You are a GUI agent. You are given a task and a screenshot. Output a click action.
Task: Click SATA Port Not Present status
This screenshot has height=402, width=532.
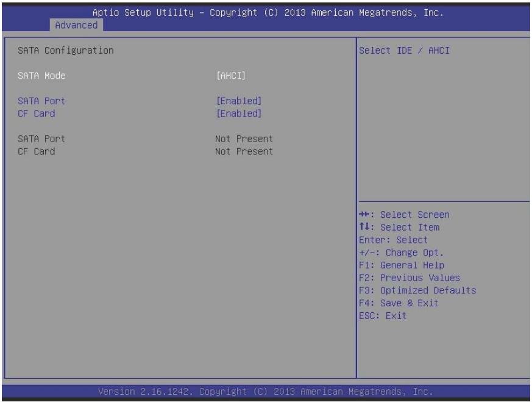click(244, 139)
